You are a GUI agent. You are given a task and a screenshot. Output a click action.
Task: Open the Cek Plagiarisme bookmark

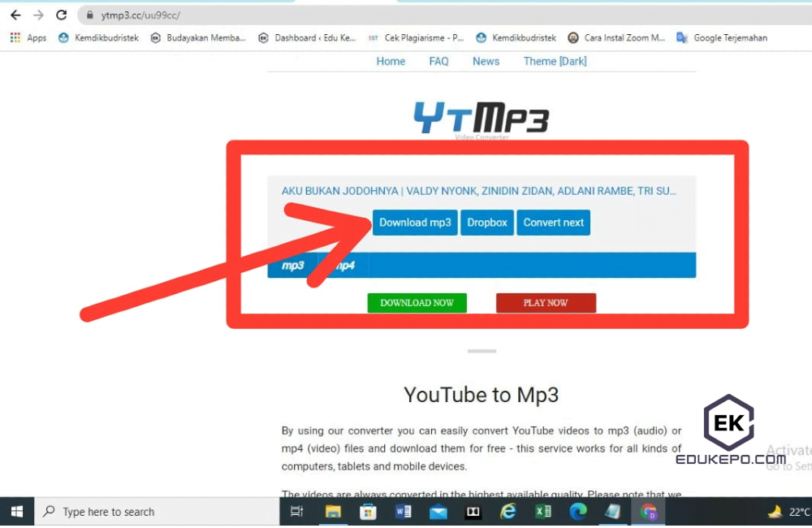[416, 38]
